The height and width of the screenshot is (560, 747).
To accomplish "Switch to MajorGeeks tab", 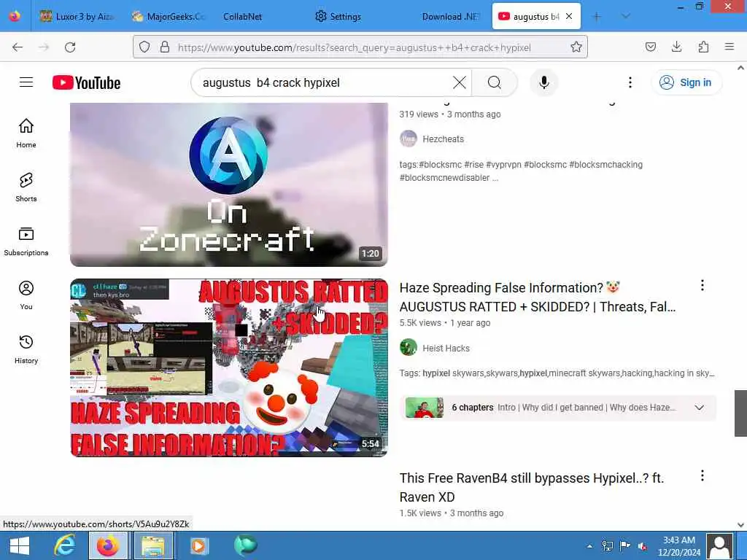I will [169, 17].
